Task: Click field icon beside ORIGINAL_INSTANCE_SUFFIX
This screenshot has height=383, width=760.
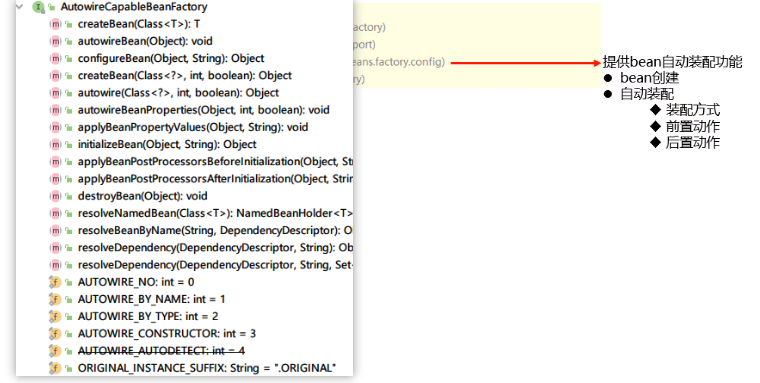Action: [55, 368]
